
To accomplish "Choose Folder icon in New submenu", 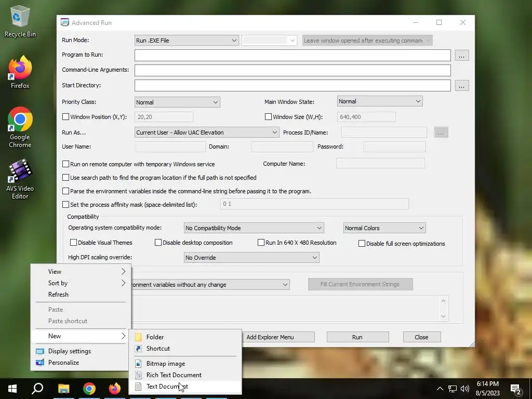I will [138, 337].
